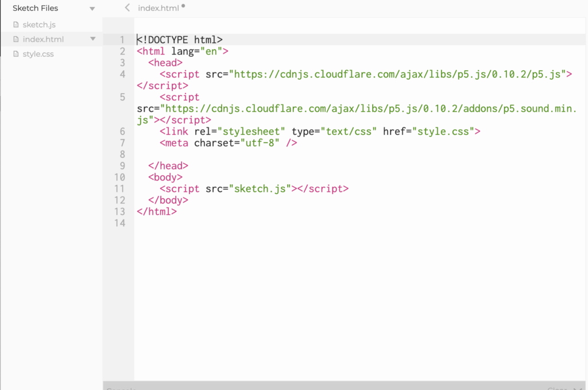Click the DOCTYPE html declaration text
Viewport: 588px width, 390px height.
180,40
